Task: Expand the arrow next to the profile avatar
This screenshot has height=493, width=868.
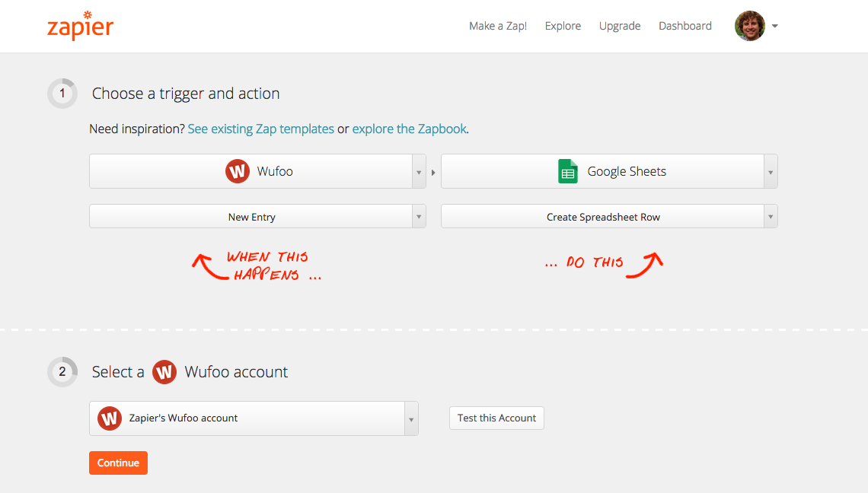Action: (775, 26)
